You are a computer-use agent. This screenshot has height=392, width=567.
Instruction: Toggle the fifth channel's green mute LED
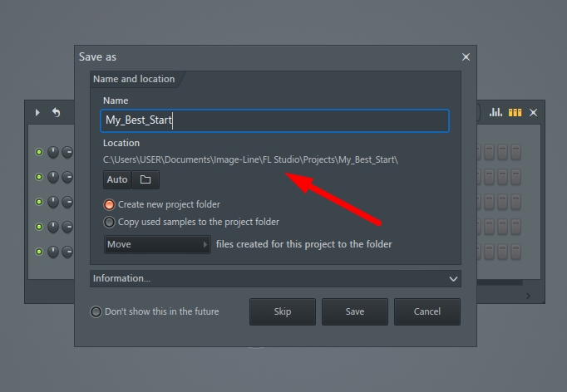(x=39, y=252)
